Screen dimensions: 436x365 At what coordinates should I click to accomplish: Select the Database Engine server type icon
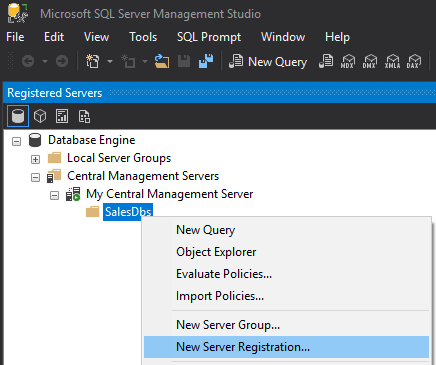tap(18, 116)
